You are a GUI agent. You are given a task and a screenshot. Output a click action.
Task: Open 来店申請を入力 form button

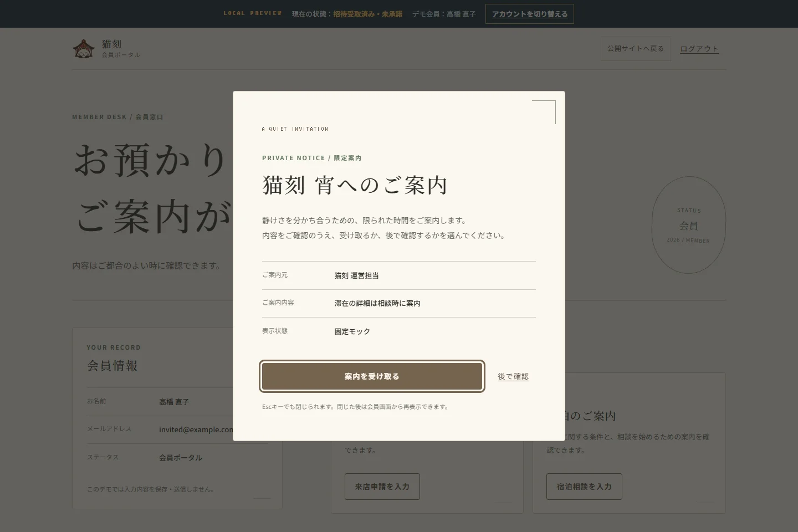click(x=382, y=487)
